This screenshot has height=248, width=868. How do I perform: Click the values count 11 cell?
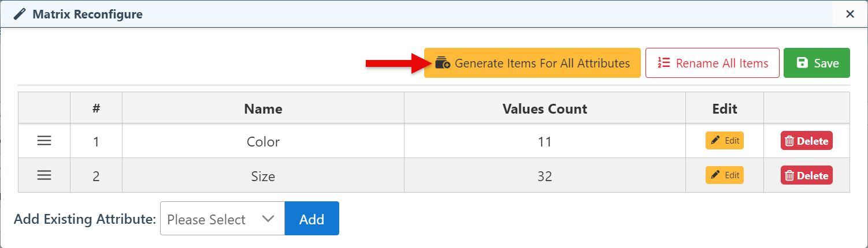pyautogui.click(x=544, y=141)
